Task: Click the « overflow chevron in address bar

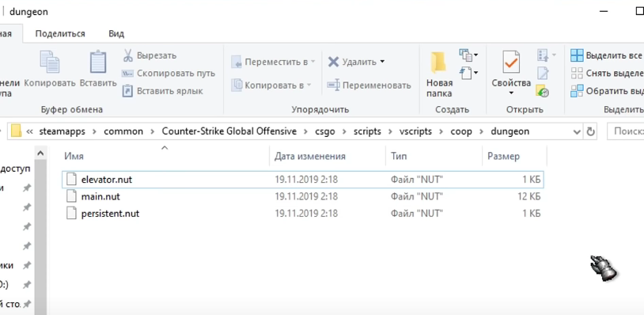Action: [x=29, y=131]
